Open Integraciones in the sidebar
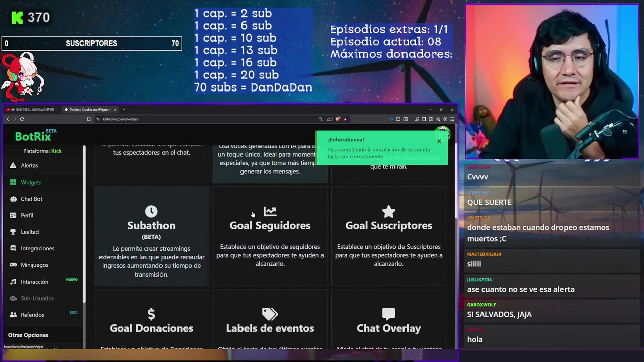This screenshot has height=362, width=644. (37, 248)
